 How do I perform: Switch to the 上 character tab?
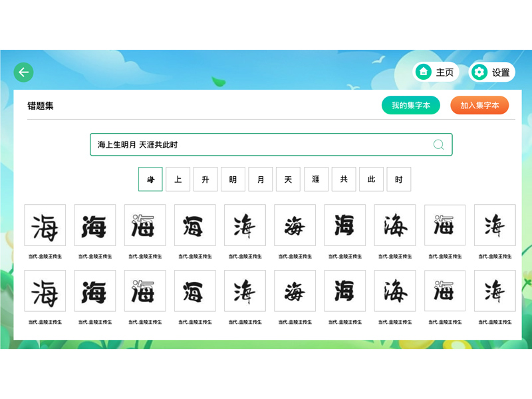click(x=178, y=179)
